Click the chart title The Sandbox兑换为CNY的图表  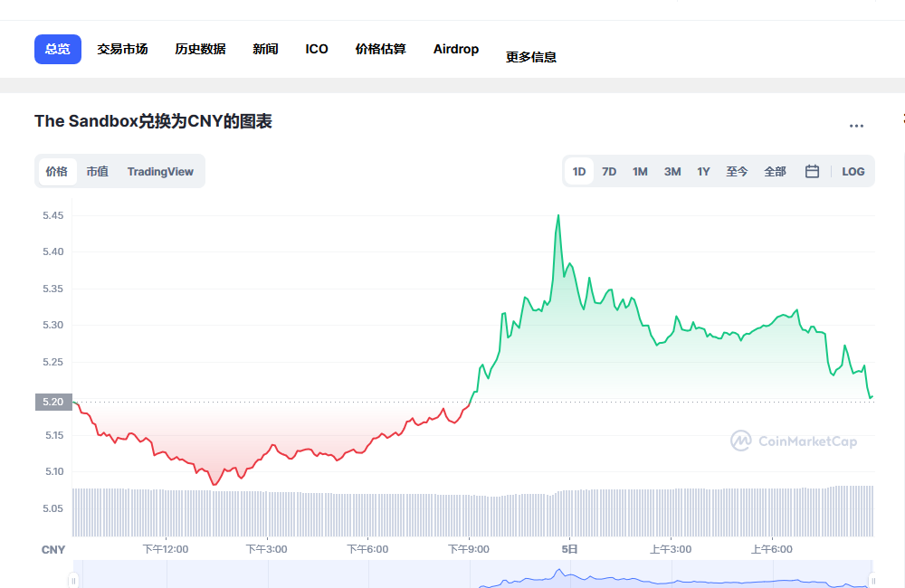[x=153, y=121]
